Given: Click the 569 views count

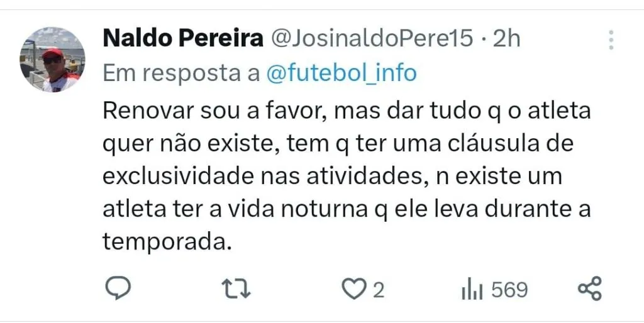Looking at the screenshot, I should point(509,290).
